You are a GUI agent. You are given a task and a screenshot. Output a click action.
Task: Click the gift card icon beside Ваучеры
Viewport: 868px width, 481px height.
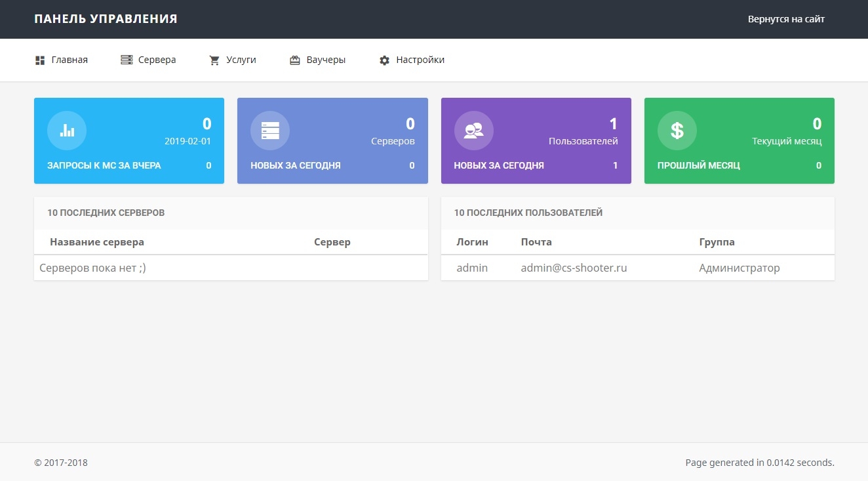click(x=295, y=60)
